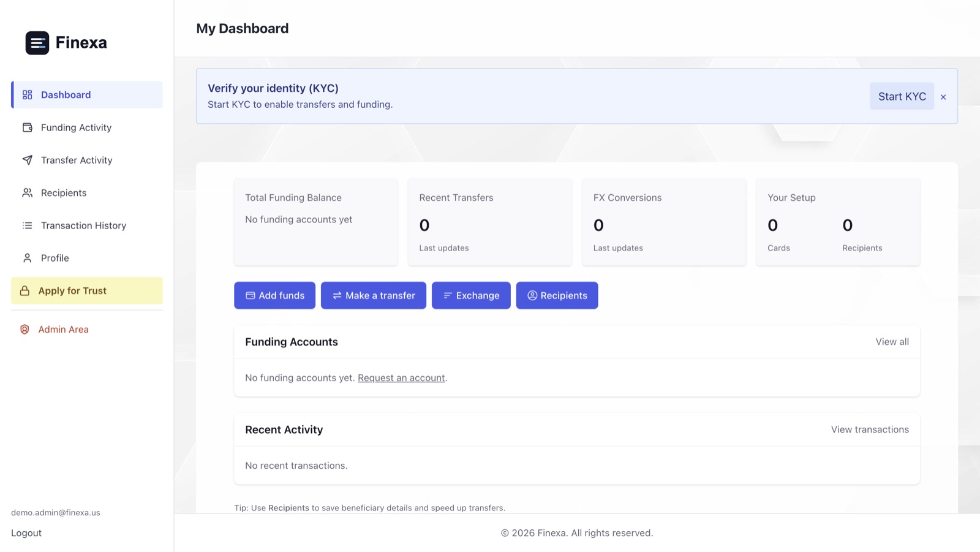Click View all in Funding Accounts
This screenshot has width=980, height=552.
pyautogui.click(x=892, y=342)
